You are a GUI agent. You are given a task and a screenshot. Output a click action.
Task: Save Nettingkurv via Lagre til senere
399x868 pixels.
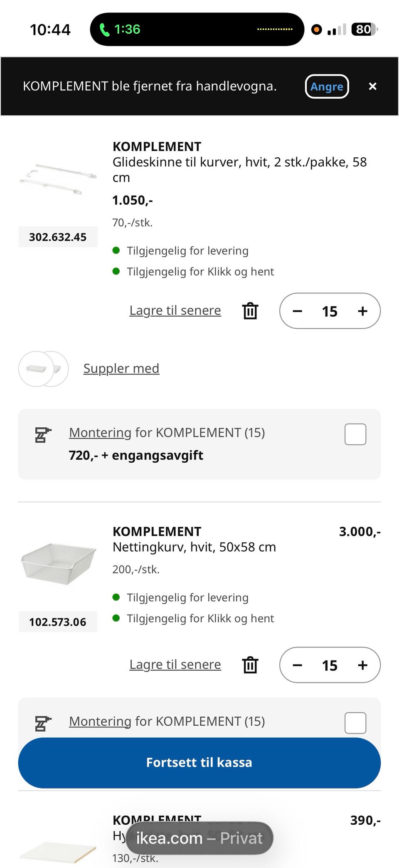[x=175, y=665]
